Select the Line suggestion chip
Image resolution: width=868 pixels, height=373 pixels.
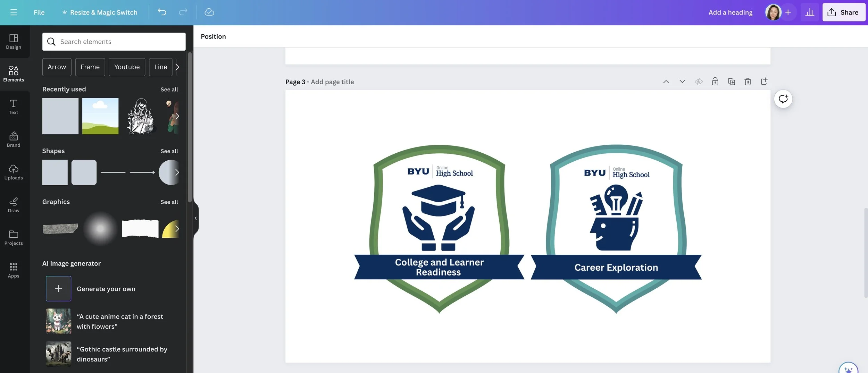click(x=160, y=67)
